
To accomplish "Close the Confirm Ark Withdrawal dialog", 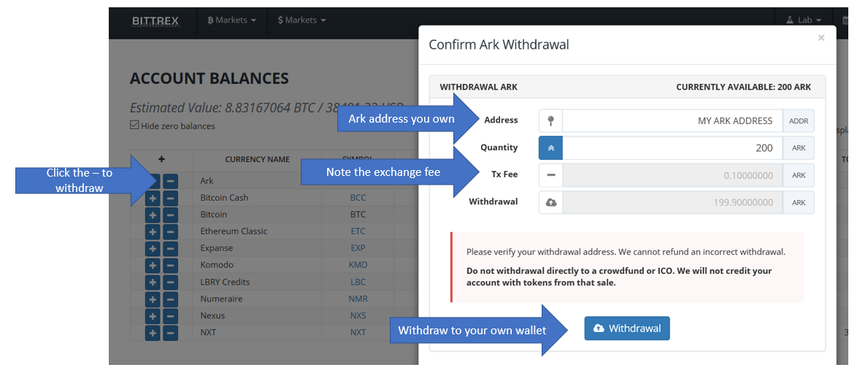I will 821,38.
